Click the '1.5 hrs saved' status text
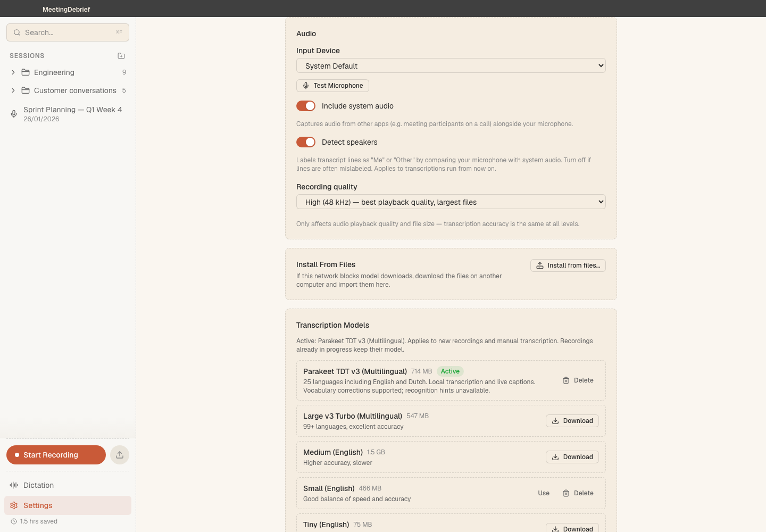 pos(39,521)
